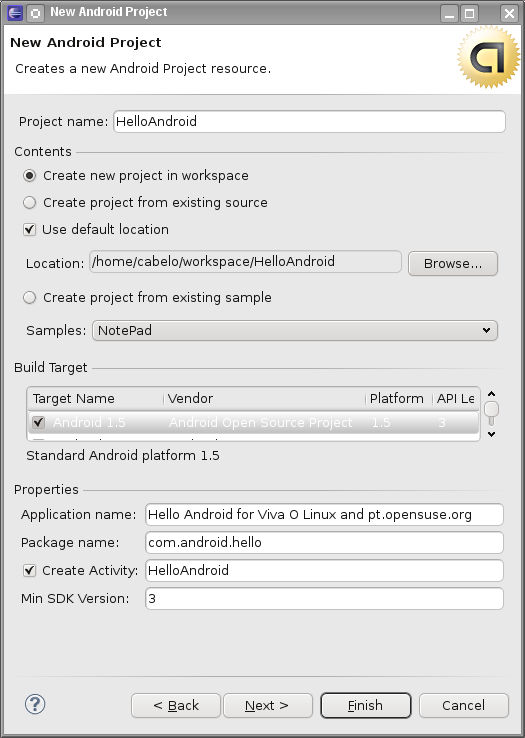
Task: Disable the Create Activity checkbox
Action: pos(30,570)
